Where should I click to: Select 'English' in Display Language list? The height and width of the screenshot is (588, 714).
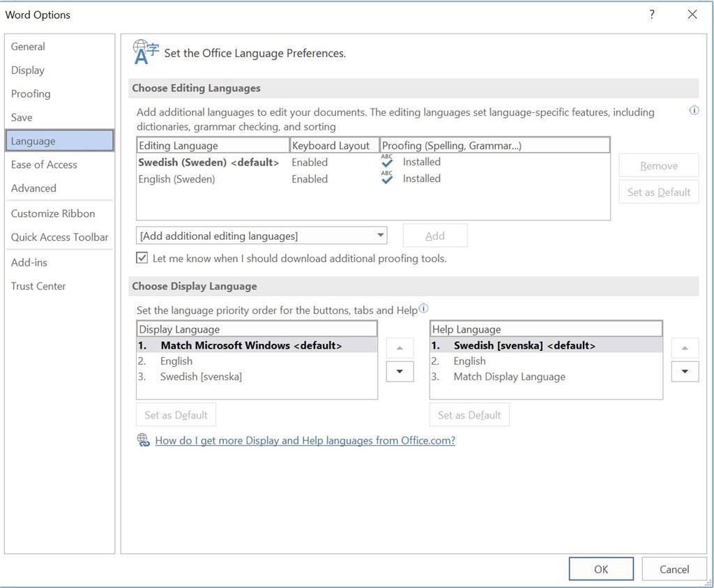pyautogui.click(x=257, y=361)
